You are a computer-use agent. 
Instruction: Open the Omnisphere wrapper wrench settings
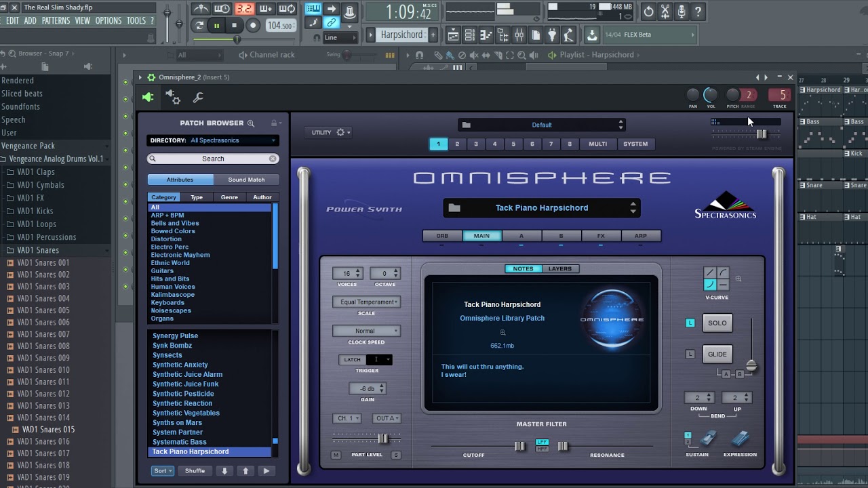click(x=198, y=98)
